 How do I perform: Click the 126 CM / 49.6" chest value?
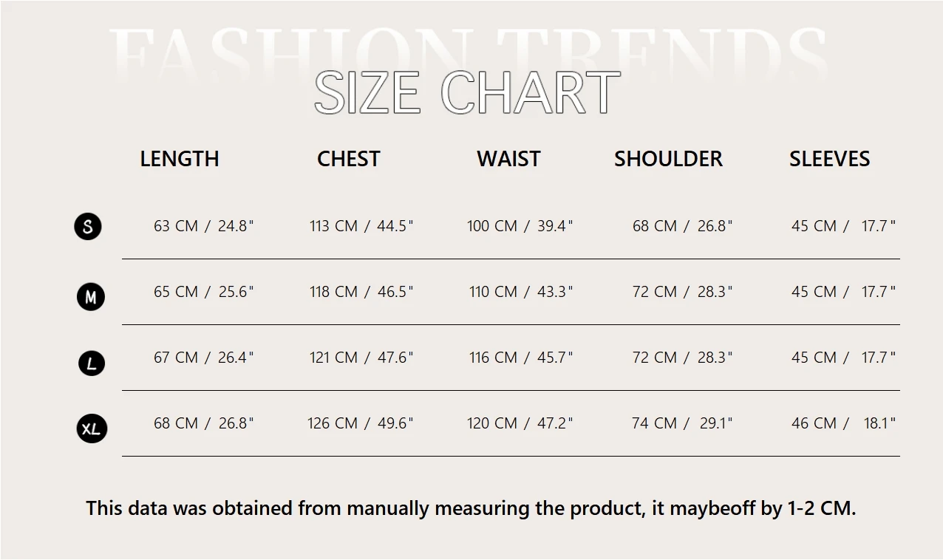[360, 423]
